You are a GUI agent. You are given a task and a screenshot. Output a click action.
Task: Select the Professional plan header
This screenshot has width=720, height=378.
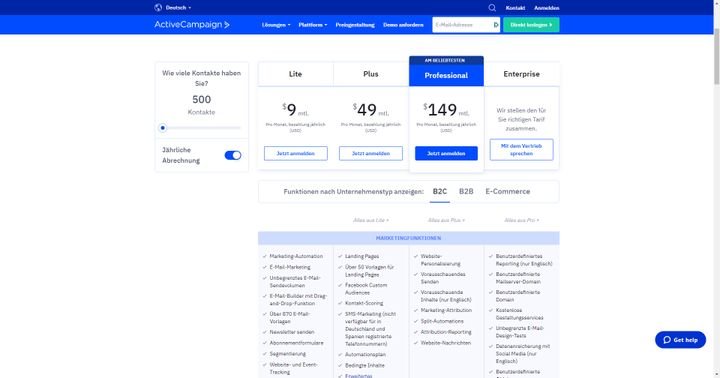(x=446, y=75)
